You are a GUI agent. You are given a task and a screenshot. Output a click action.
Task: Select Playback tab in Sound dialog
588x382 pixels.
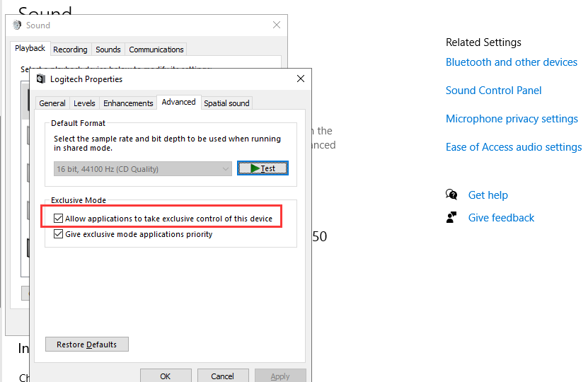click(30, 48)
